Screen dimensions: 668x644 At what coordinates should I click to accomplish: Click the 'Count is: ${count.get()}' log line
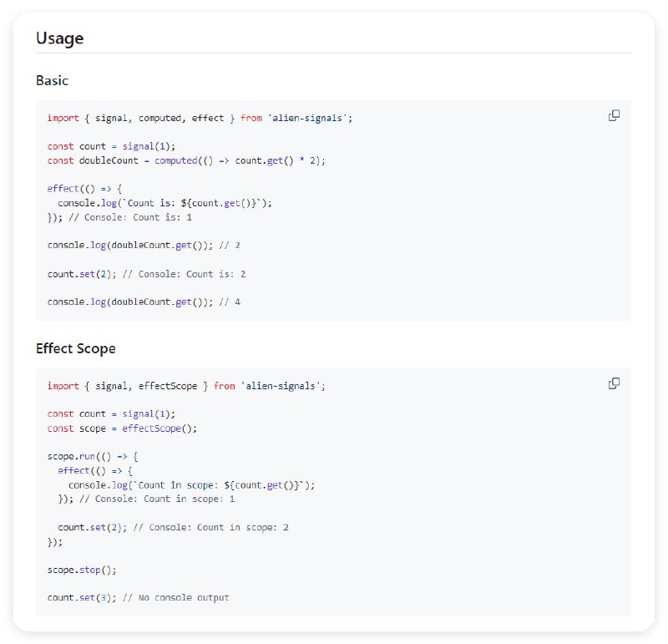coord(164,203)
